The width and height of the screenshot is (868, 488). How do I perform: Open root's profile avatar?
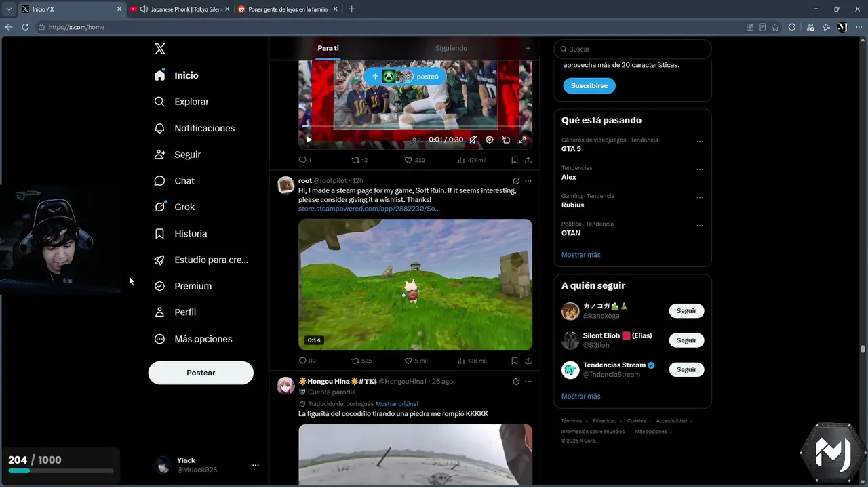click(285, 185)
